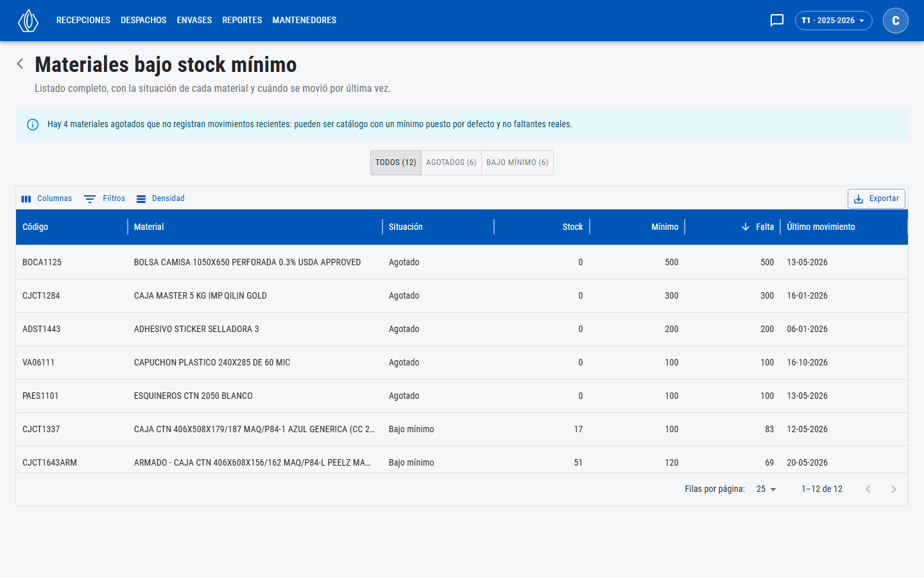Select the CJCT1337 code cell
Screen dimensions: 924x578
[41, 429]
